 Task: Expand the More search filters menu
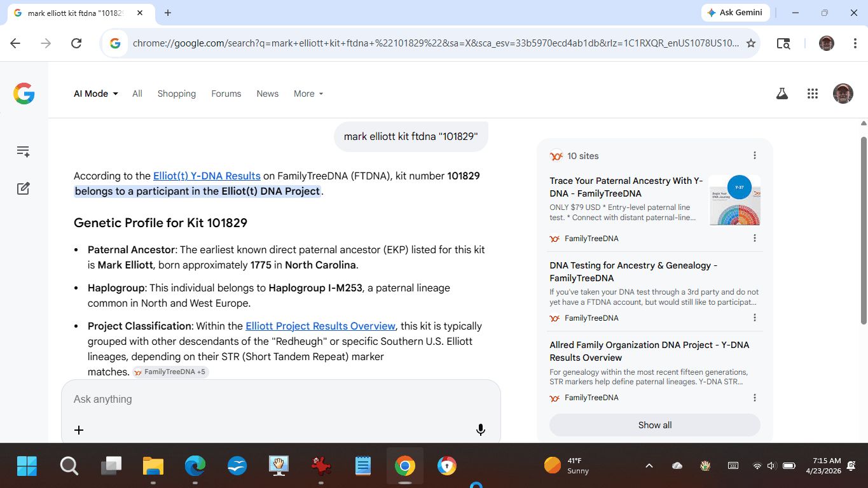[x=308, y=94]
